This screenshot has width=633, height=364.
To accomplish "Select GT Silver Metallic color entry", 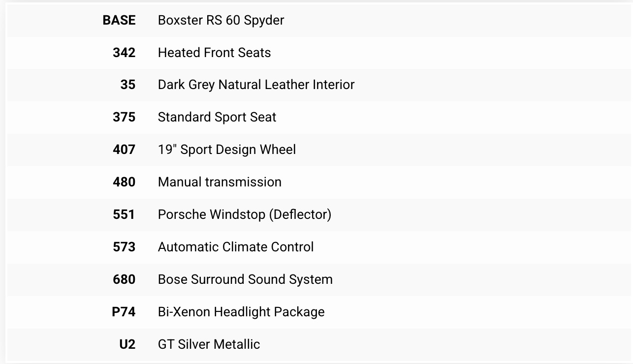I will [209, 344].
